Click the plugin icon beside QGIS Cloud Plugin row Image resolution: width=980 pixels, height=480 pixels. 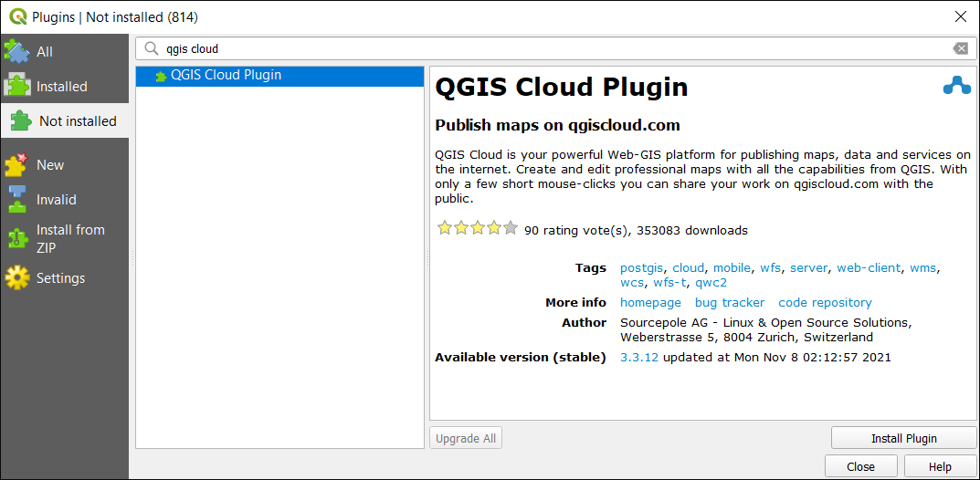pyautogui.click(x=161, y=76)
